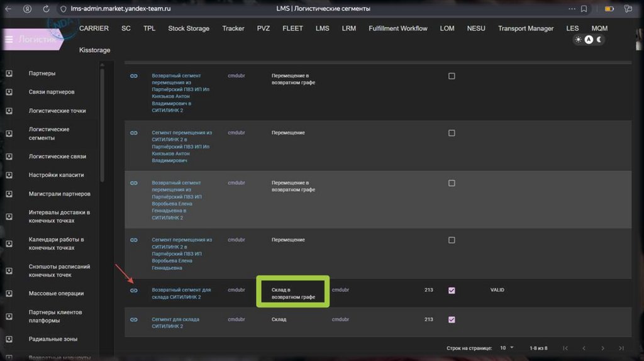Viewport: 644px width, 361px height.
Task: Open the rows-per-page dropdown showing 10
Action: (507, 348)
